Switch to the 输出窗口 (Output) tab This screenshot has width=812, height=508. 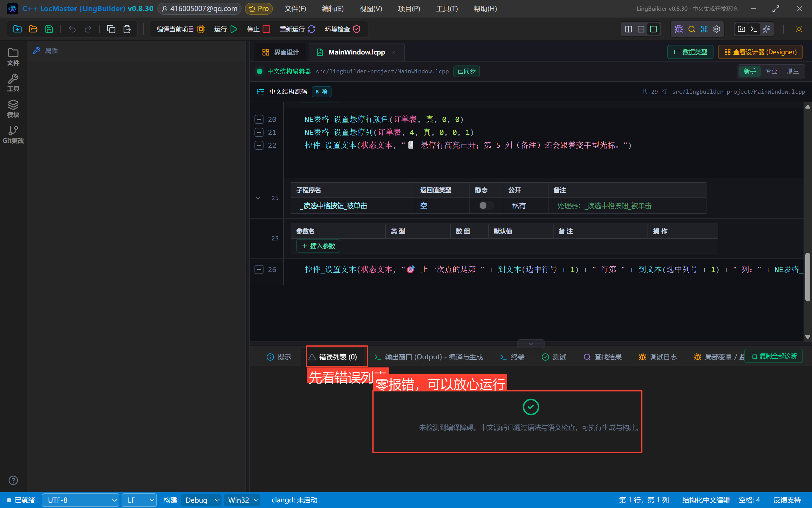tap(429, 357)
